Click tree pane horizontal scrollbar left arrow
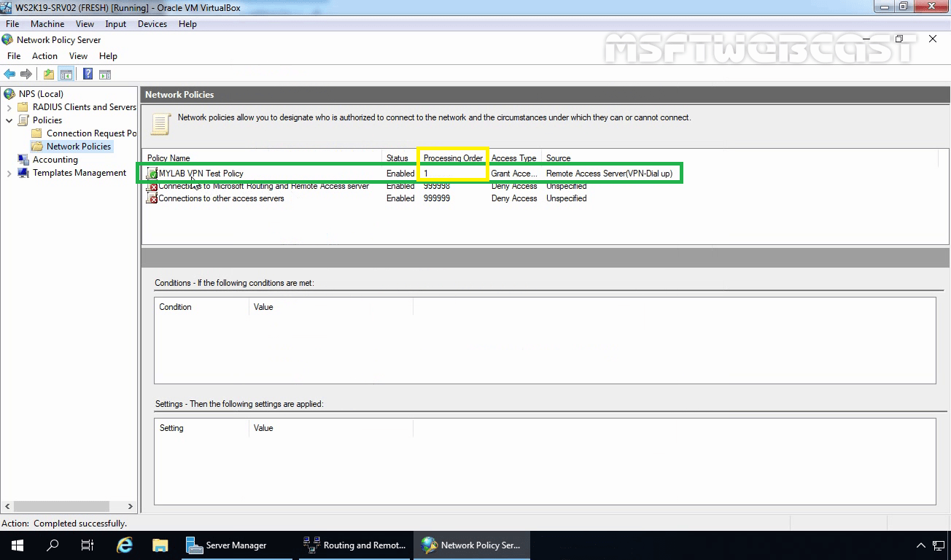 [7, 506]
